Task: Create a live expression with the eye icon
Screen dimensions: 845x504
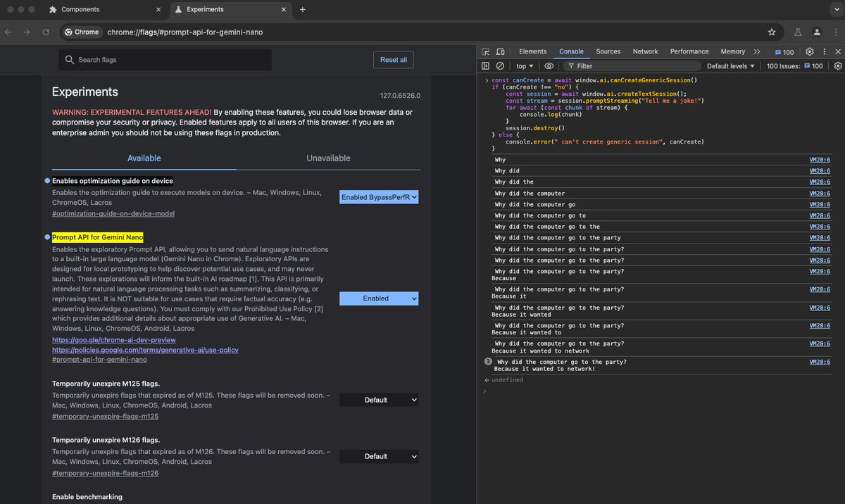Action: (x=549, y=65)
